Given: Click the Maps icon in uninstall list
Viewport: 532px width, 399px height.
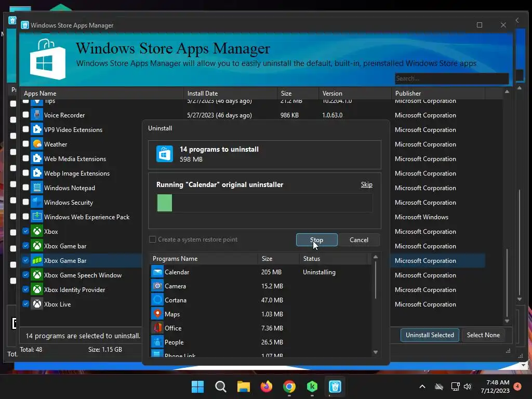Looking at the screenshot, I should click(x=157, y=314).
